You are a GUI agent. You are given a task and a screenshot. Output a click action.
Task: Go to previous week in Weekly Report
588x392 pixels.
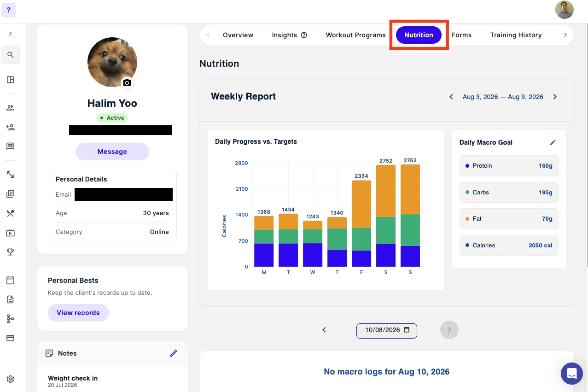click(451, 97)
